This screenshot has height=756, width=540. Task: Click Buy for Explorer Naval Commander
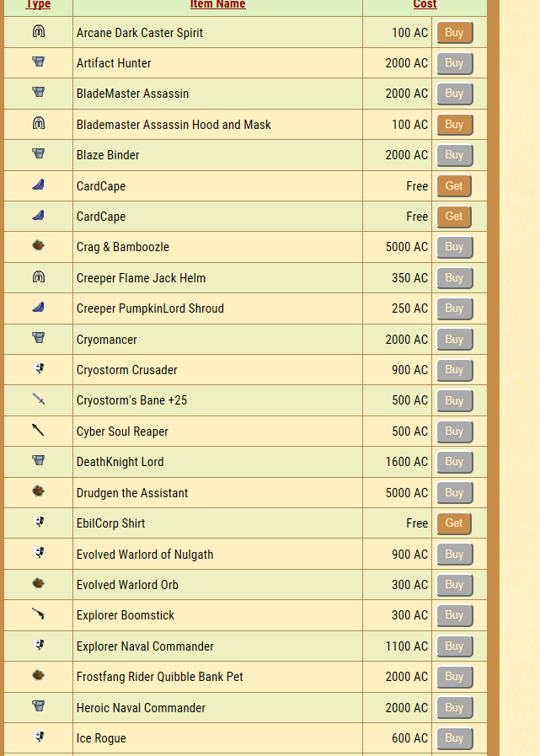pos(454,646)
